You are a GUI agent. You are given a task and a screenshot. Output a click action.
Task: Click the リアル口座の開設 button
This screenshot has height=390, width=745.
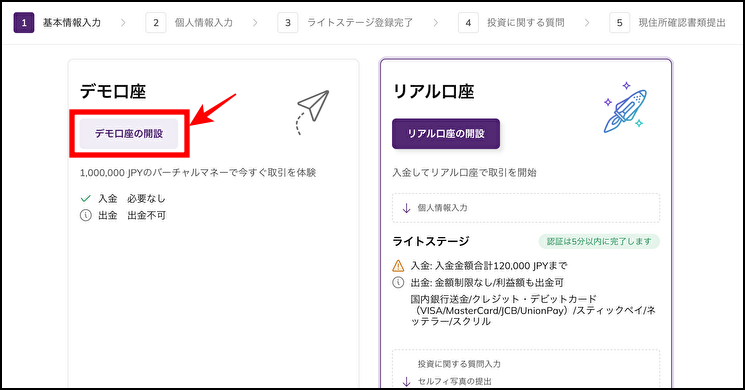point(446,134)
